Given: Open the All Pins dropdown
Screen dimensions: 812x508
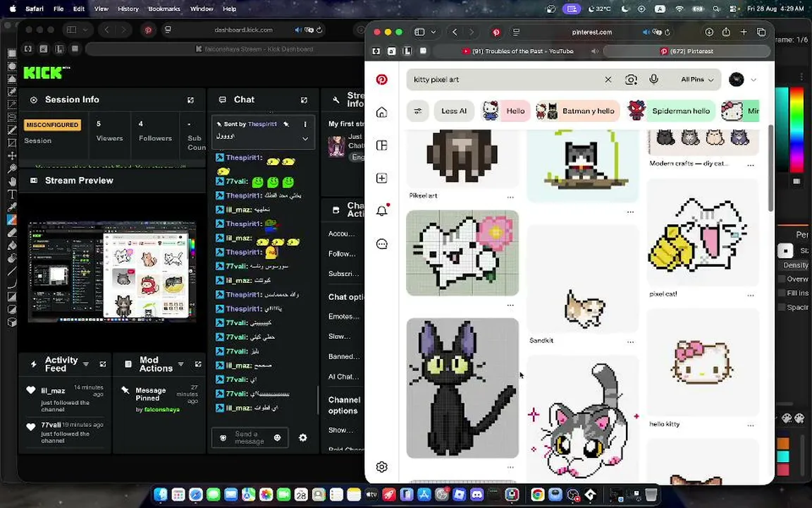Looking at the screenshot, I should coord(697,79).
